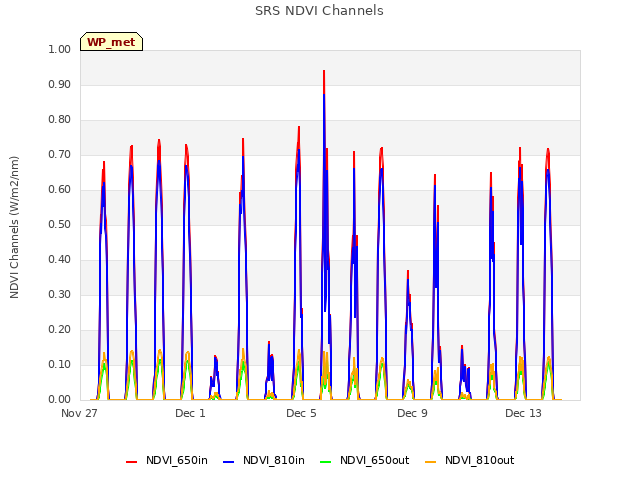Screen dimensions: 640x480
Task: Click the red NDVI_650in legend swatch
Action: tap(131, 462)
